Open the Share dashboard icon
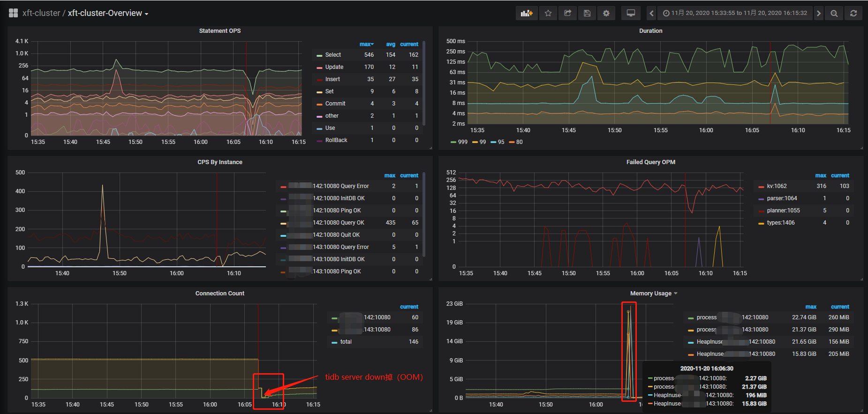The width and height of the screenshot is (868, 414). click(x=567, y=13)
